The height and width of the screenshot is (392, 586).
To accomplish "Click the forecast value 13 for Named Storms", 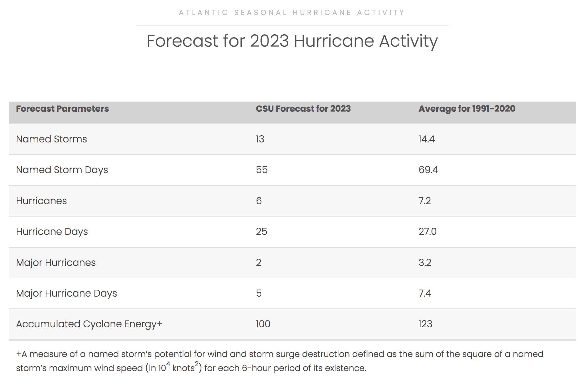I will (260, 139).
